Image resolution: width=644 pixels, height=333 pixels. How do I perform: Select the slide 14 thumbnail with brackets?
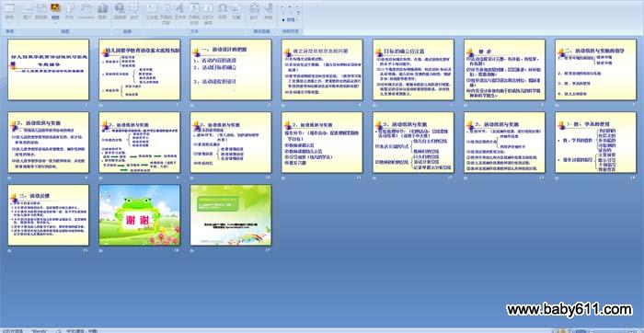(x=595, y=143)
